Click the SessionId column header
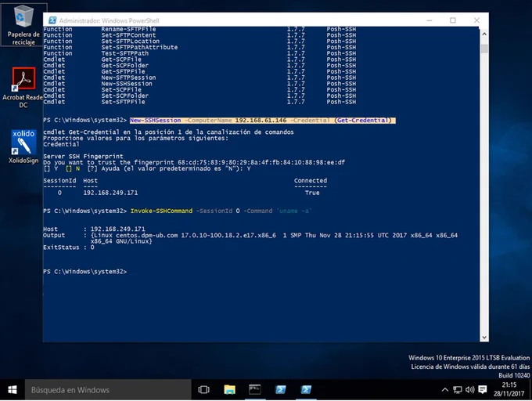The height and width of the screenshot is (401, 532). click(59, 181)
